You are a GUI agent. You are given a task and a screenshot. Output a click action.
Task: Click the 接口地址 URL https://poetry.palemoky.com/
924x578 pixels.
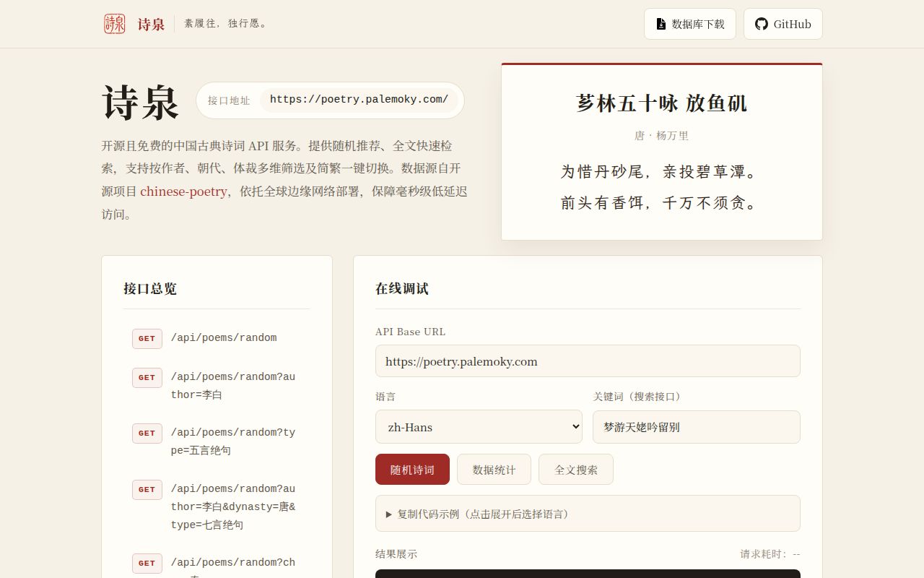point(359,100)
